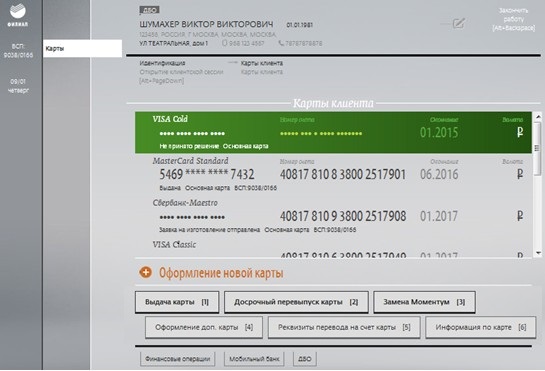Click Оформление новой карты link
The width and height of the screenshot is (545, 371).
coord(221,273)
